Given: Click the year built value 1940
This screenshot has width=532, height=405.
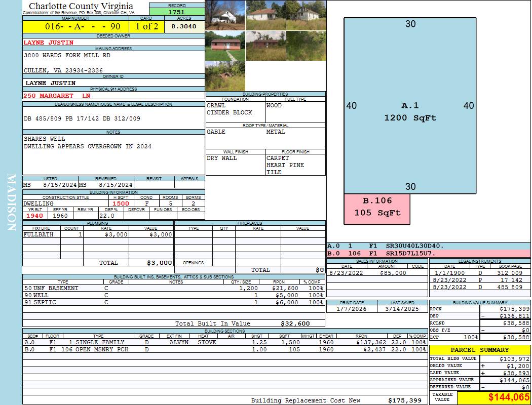Looking at the screenshot, I should [35, 216].
